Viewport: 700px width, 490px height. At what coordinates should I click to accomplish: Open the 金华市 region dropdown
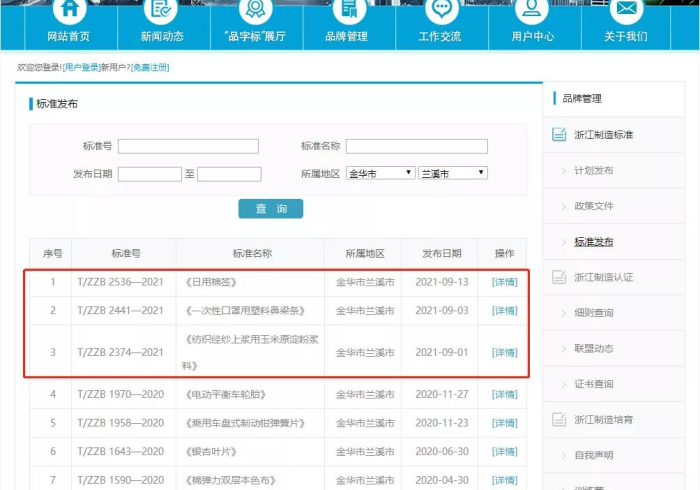tap(380, 173)
